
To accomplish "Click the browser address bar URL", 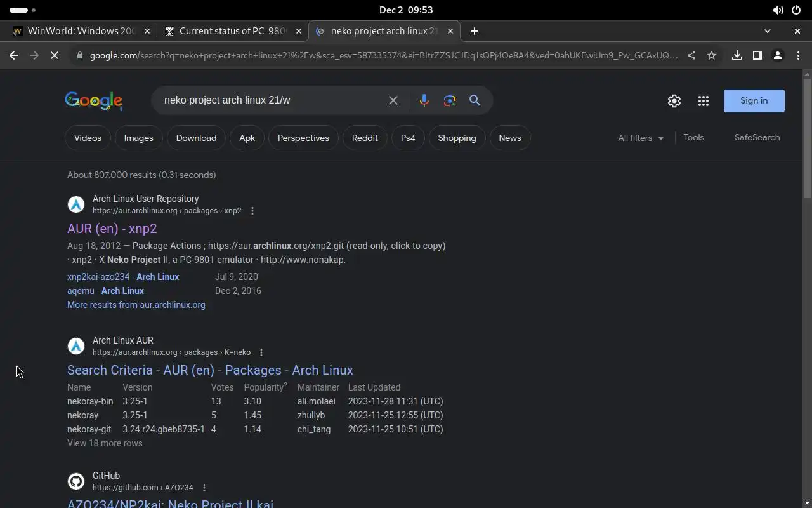I will [x=383, y=55].
